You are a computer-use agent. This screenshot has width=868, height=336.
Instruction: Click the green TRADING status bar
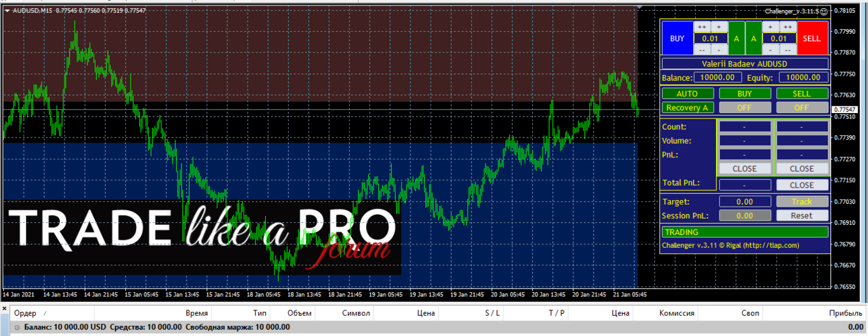pos(745,232)
